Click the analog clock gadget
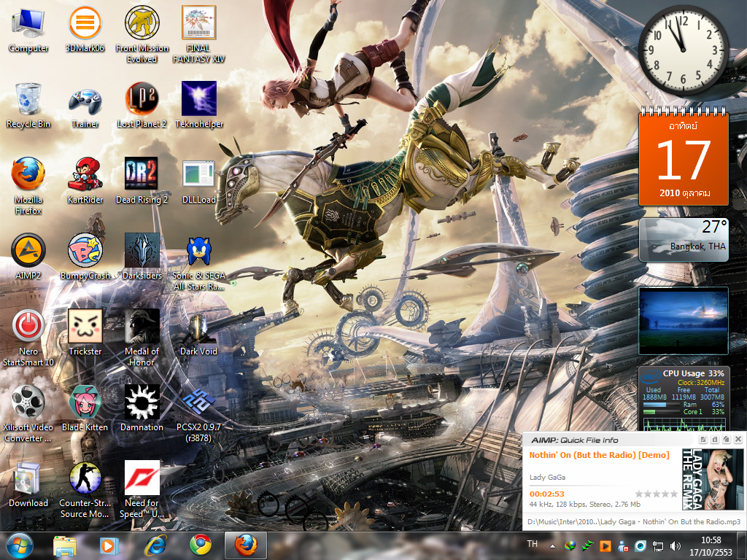This screenshot has height=560, width=747. 683,50
